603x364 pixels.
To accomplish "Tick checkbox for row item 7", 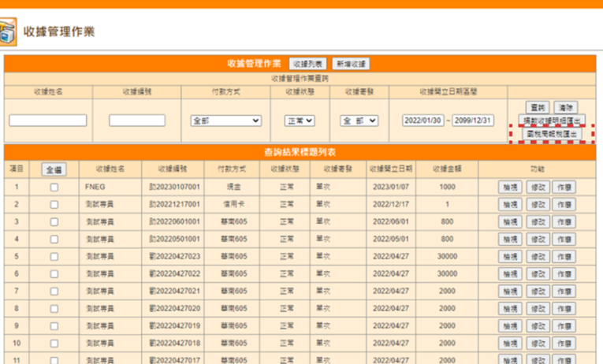I will pyautogui.click(x=54, y=292).
